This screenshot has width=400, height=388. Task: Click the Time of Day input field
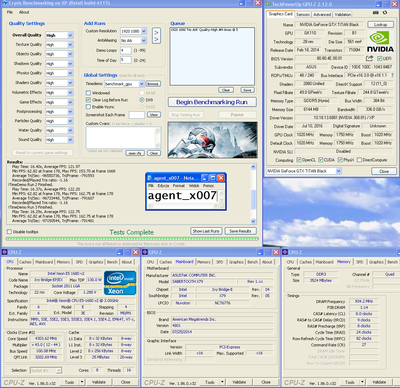coord(126,60)
